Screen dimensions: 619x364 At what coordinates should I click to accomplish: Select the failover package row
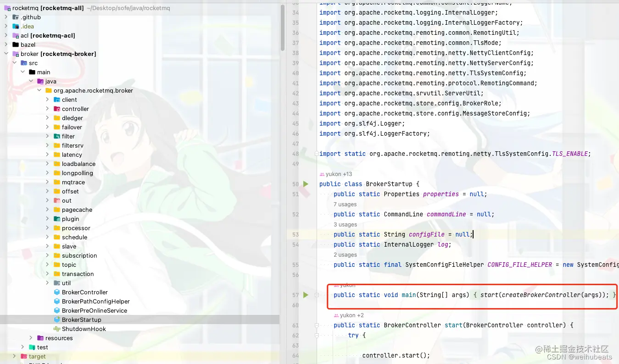139,127
